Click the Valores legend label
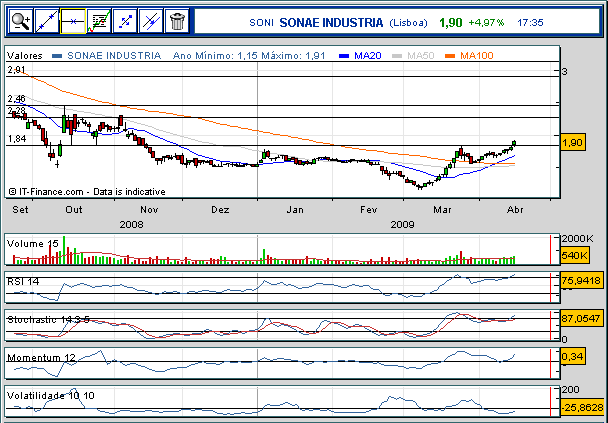The height and width of the screenshot is (423, 608). pos(24,55)
